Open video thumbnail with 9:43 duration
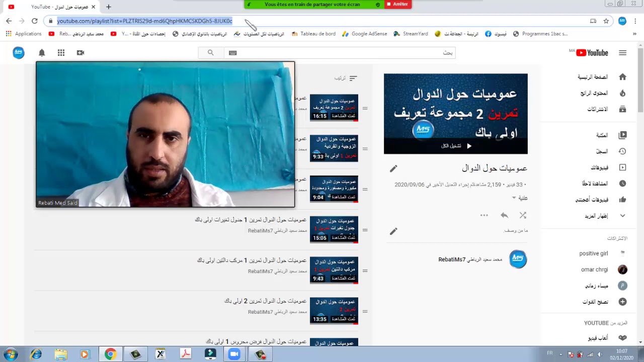The height and width of the screenshot is (362, 644). tap(334, 270)
